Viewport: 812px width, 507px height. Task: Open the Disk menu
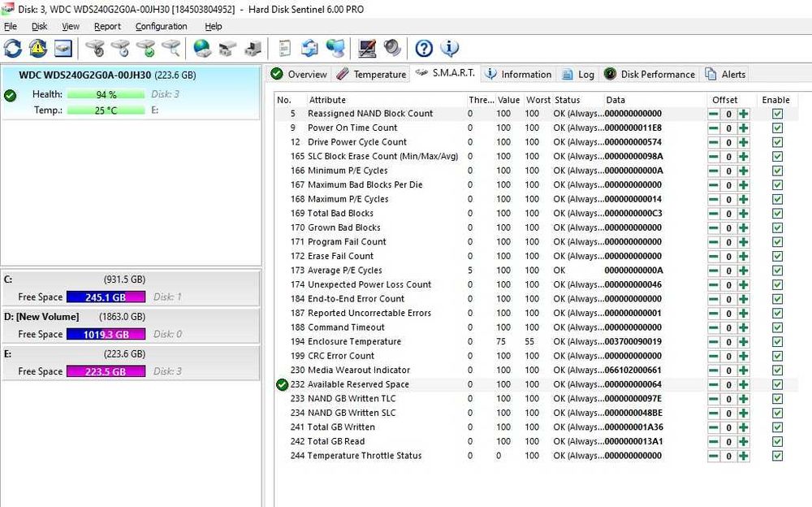[x=39, y=27]
